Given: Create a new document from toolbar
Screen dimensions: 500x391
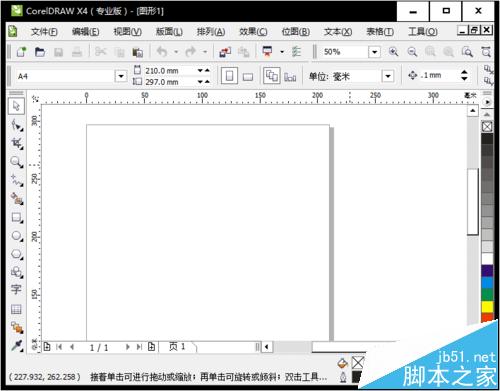Looking at the screenshot, I should pos(22,52).
